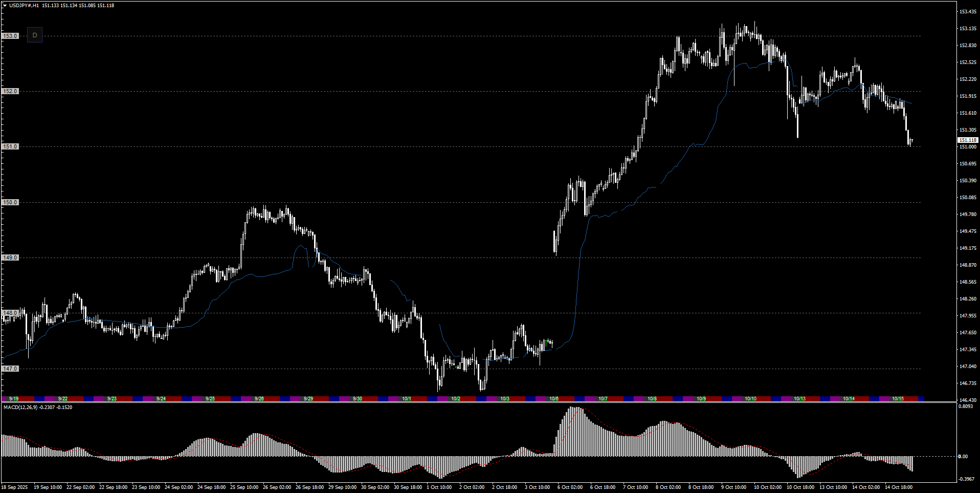Click the 151.0 level label
This screenshot has height=493, width=980.
10,146
